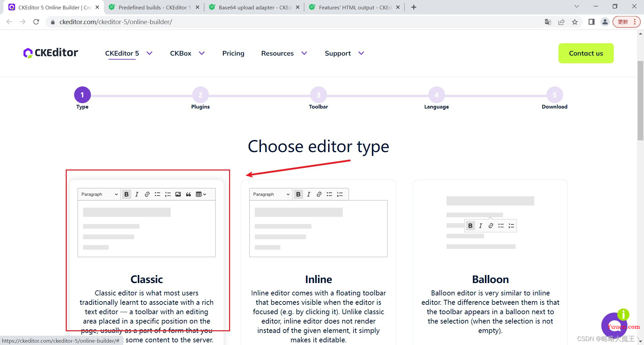Select the Balloon editor type card
Screen dimensions: 644x345
click(x=490, y=262)
